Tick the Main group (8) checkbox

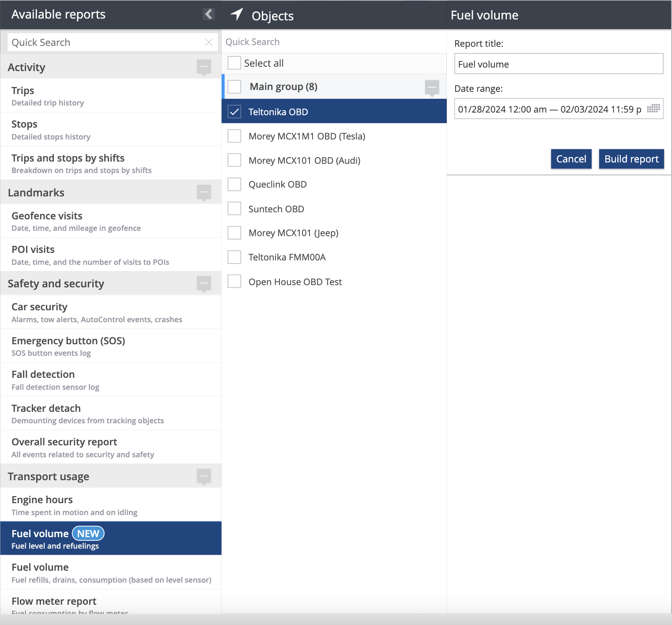coord(234,87)
